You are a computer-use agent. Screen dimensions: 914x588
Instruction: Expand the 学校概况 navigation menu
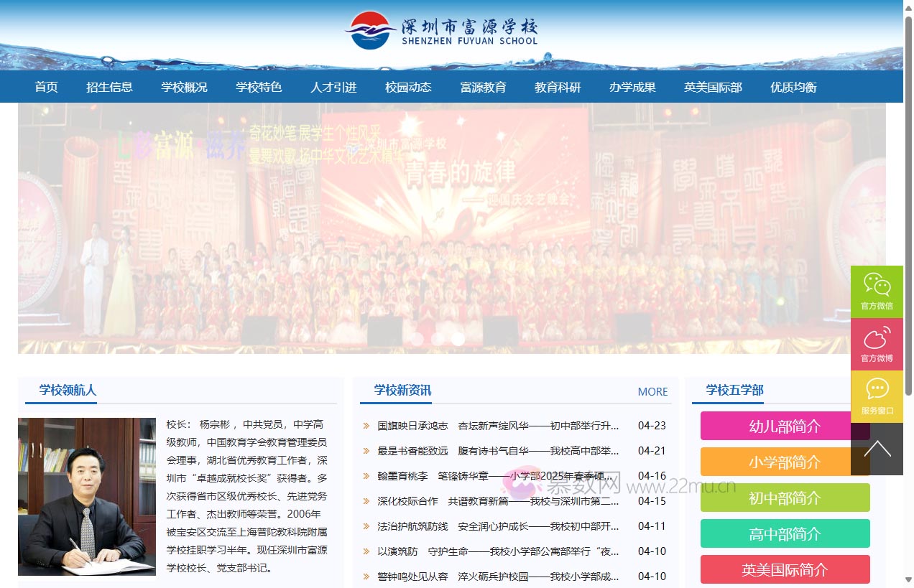(x=183, y=87)
